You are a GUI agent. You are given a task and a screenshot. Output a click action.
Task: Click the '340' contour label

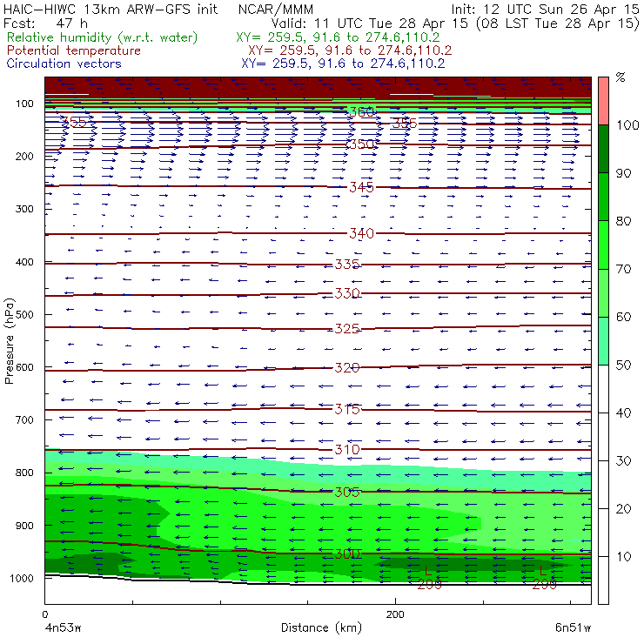361,233
